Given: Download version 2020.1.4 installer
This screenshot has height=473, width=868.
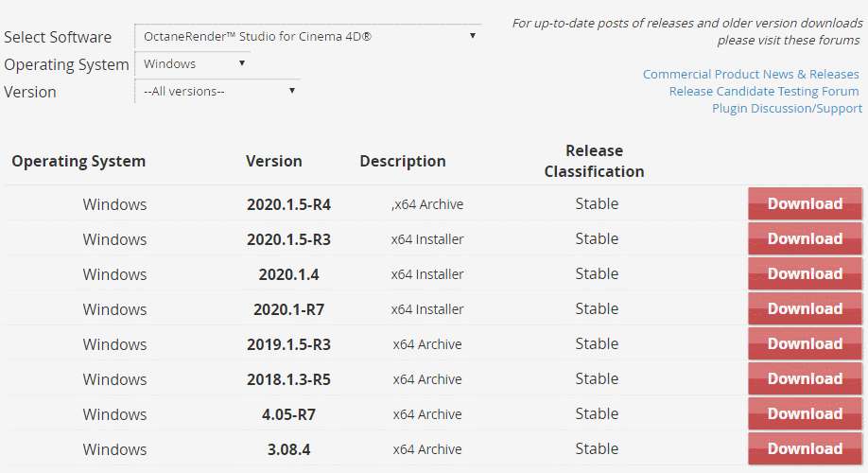Looking at the screenshot, I should click(x=805, y=274).
